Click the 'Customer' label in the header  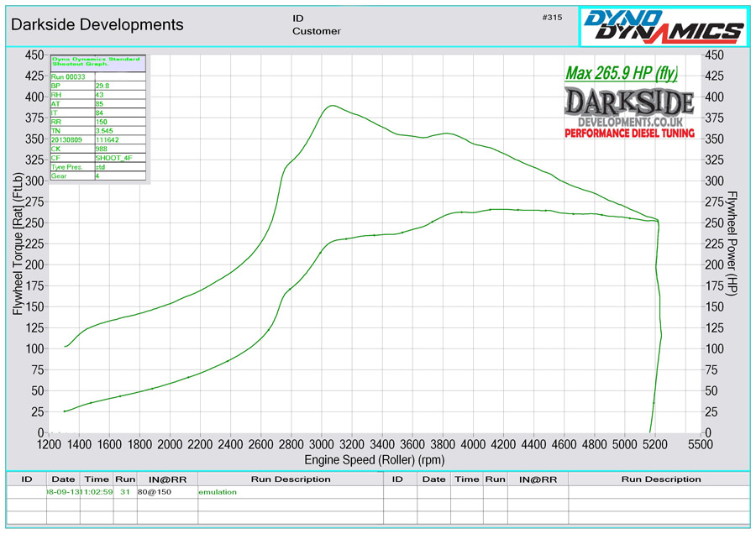coord(317,31)
